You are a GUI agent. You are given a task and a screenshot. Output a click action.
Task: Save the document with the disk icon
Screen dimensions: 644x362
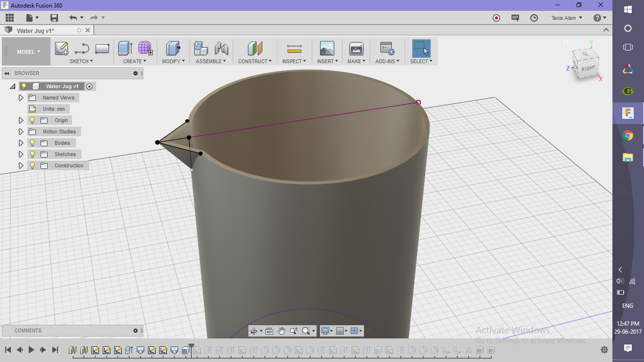[x=54, y=18]
